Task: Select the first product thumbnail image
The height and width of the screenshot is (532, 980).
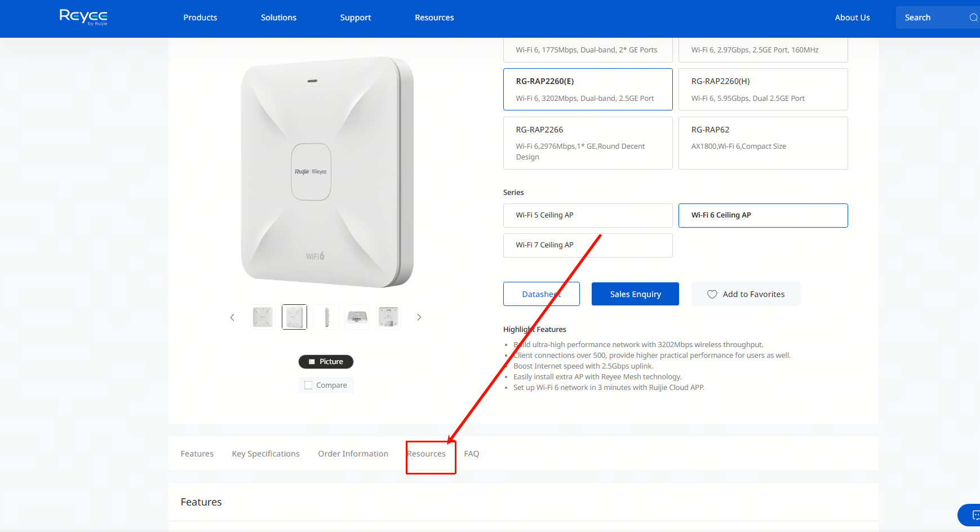Action: point(263,317)
